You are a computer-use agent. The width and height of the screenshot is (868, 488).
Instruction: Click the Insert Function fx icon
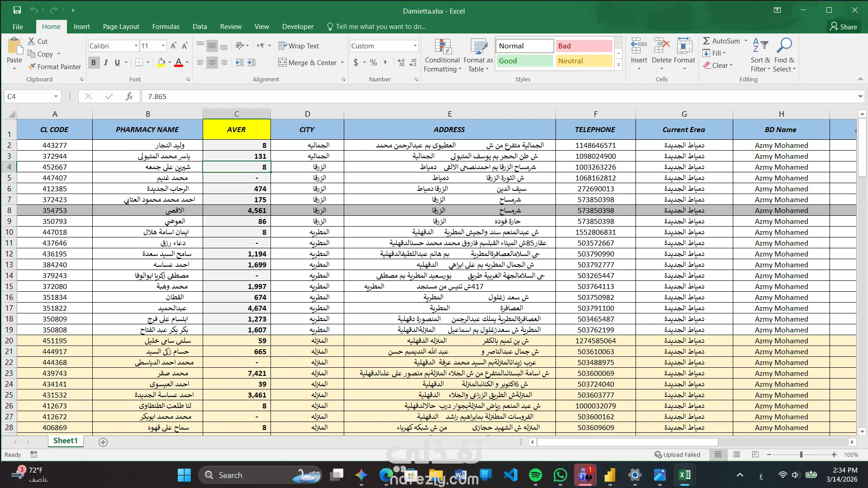coord(129,96)
